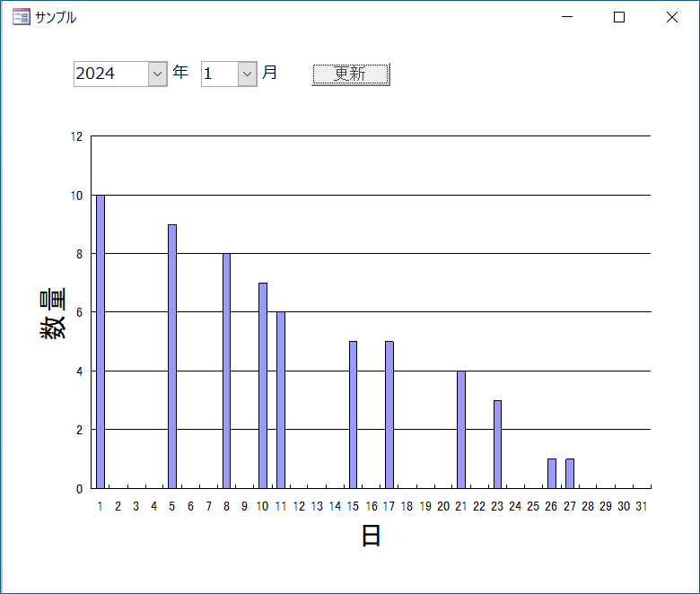Select the chart bar for day 5
The height and width of the screenshot is (594, 700).
(x=172, y=356)
